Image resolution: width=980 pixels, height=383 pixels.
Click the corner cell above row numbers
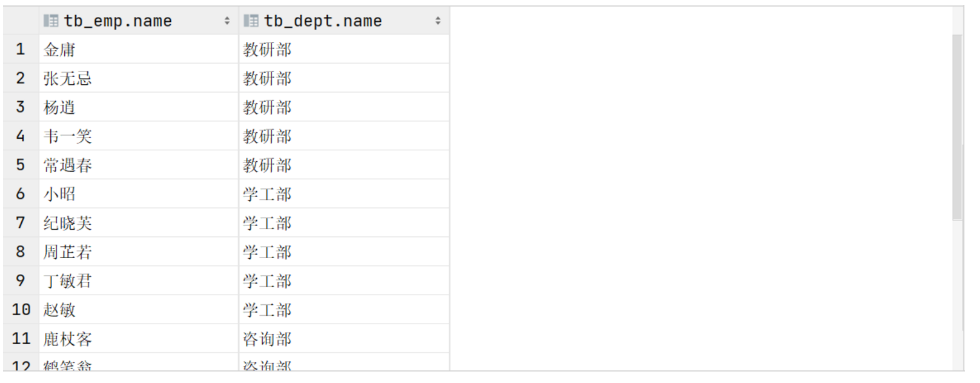(20, 20)
